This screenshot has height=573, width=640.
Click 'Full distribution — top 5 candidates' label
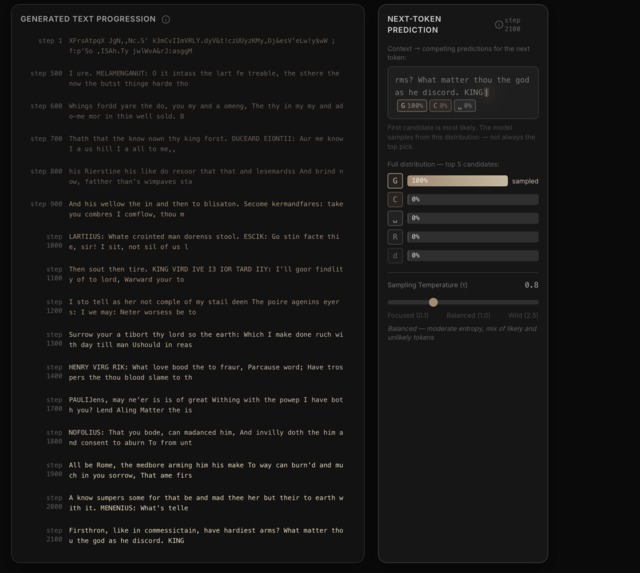click(443, 164)
